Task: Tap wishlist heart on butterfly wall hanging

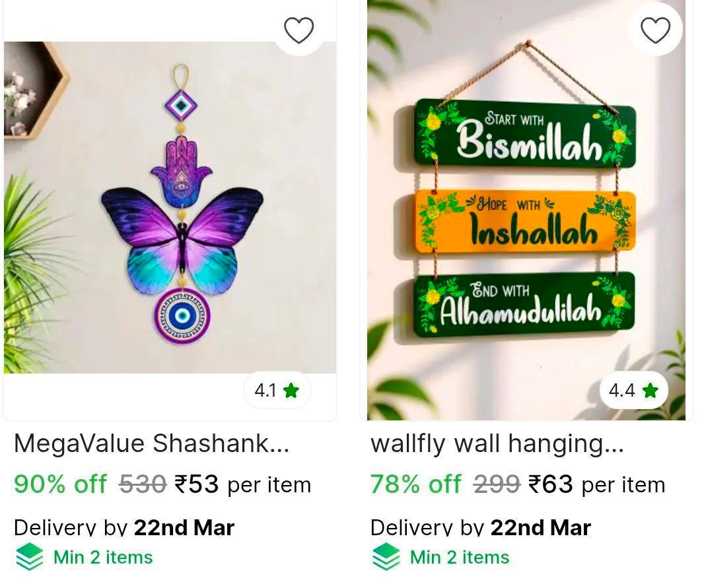Action: click(x=299, y=30)
